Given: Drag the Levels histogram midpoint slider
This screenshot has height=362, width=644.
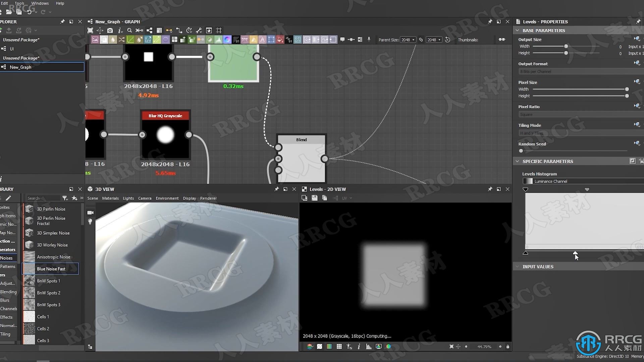Looking at the screenshot, I should (575, 253).
